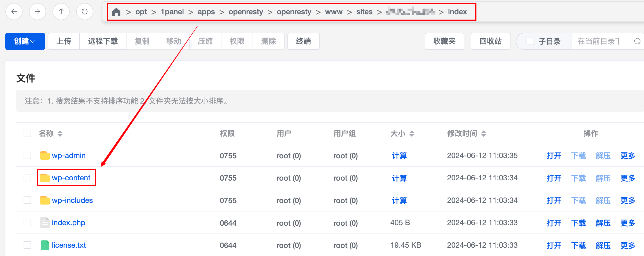
Task: Open the wp-includes folder link
Action: (x=72, y=200)
